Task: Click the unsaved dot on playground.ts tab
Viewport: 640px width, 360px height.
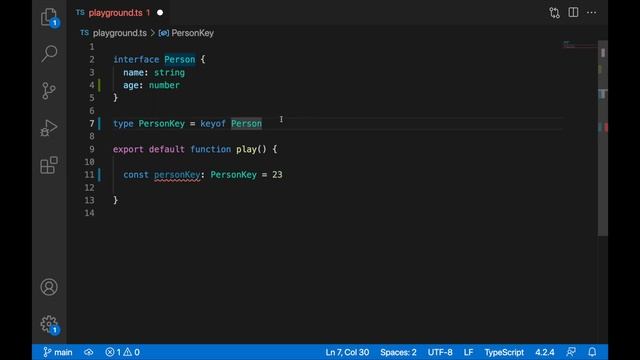Action: click(x=160, y=13)
